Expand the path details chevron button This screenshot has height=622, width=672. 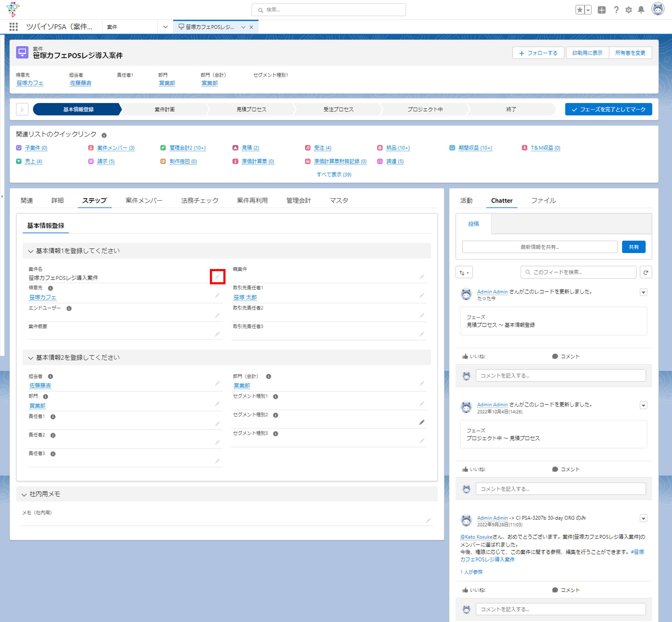pos(22,109)
